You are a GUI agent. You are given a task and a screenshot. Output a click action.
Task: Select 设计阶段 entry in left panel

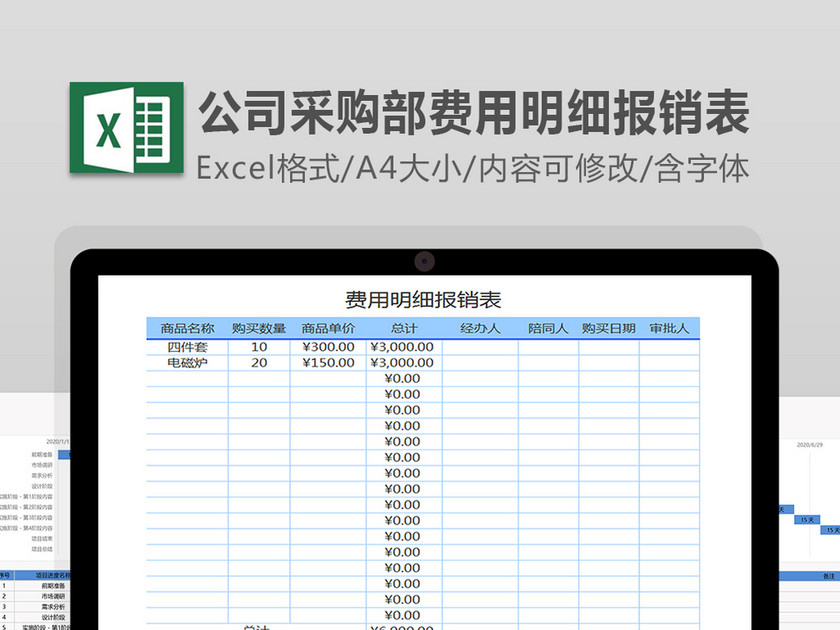(x=45, y=485)
